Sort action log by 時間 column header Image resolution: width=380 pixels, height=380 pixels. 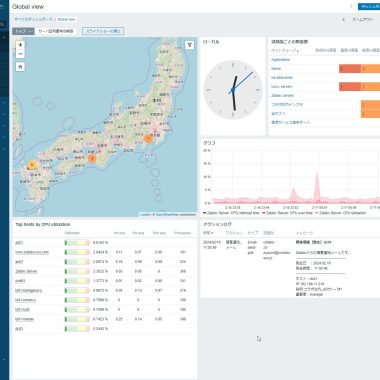point(208,233)
